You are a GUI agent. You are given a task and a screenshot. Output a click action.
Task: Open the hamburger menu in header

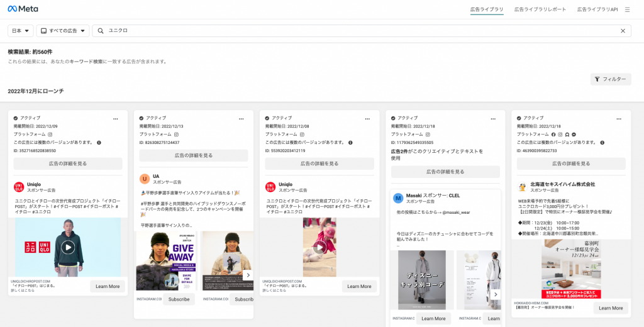point(627,9)
